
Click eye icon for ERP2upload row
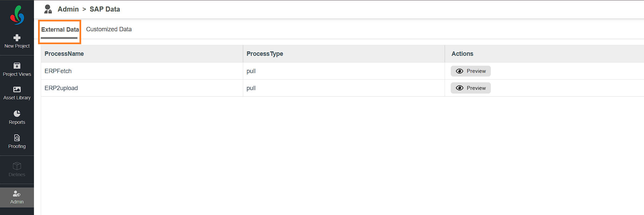click(460, 88)
